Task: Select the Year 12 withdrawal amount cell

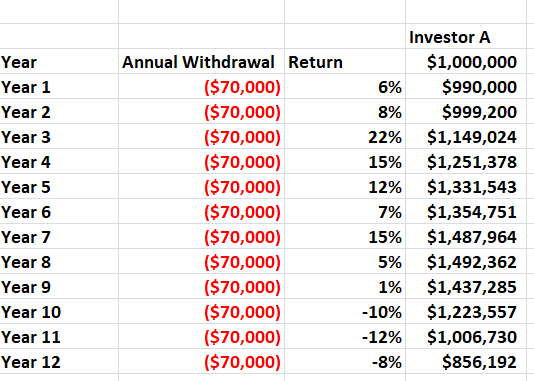Action: [x=201, y=361]
